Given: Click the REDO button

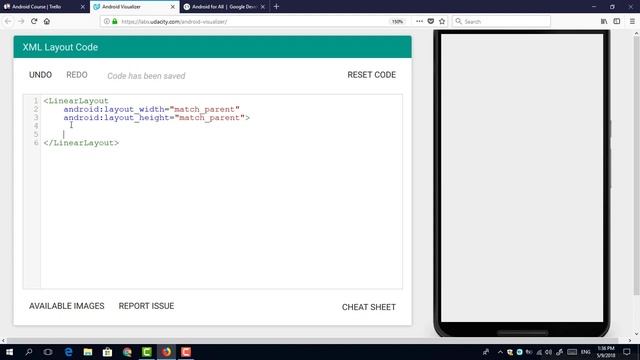Looking at the screenshot, I should [77, 75].
